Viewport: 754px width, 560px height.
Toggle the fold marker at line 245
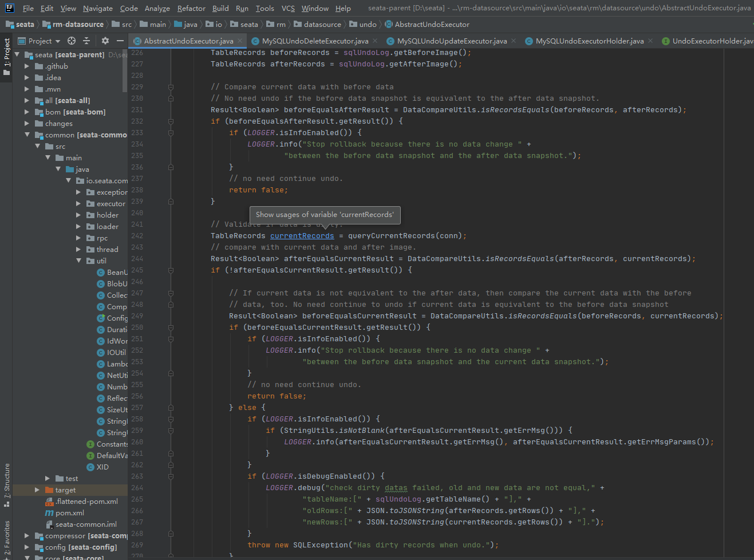[171, 270]
